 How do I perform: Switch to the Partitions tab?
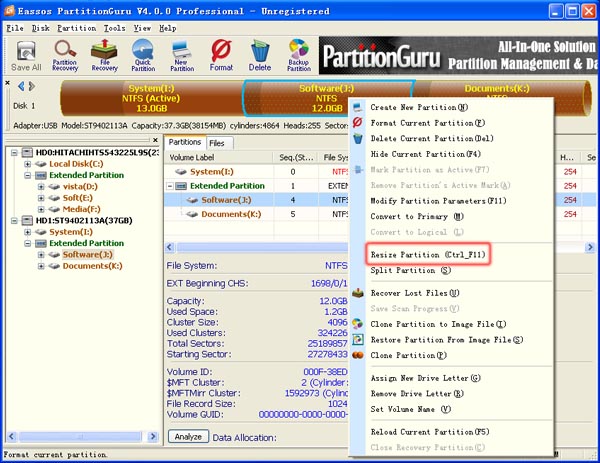(x=185, y=142)
